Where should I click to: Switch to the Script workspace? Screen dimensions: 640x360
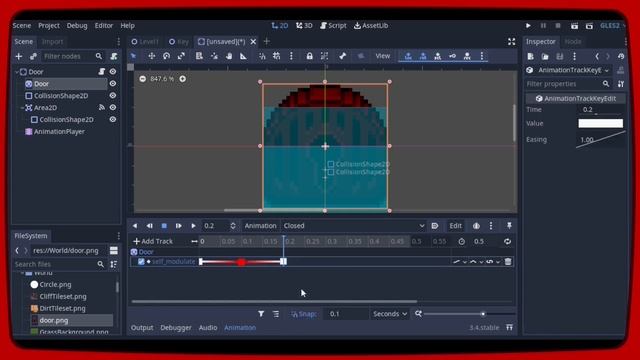tap(333, 25)
